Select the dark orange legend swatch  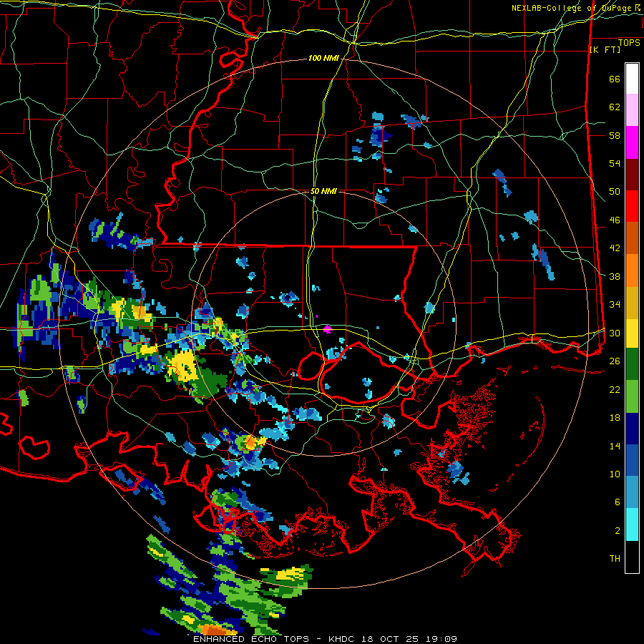click(632, 238)
